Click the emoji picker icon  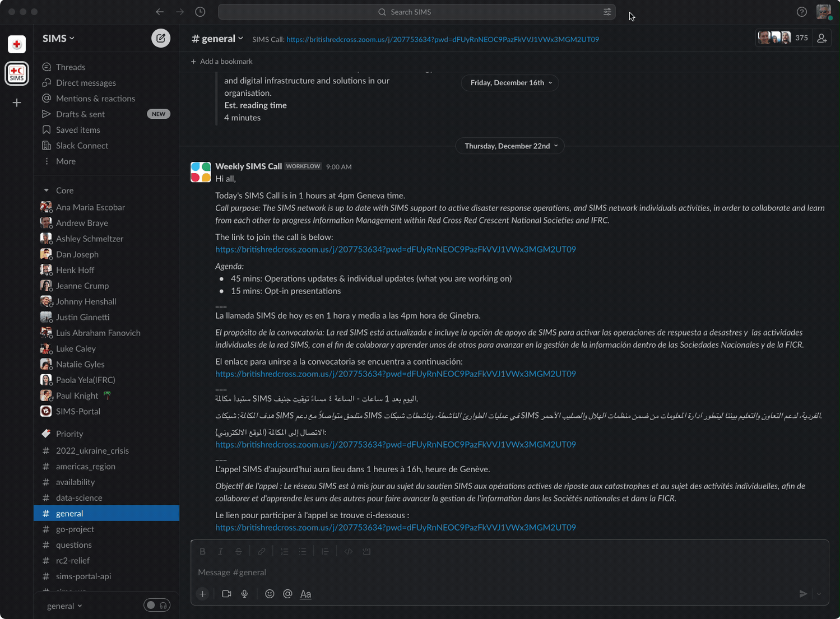pyautogui.click(x=270, y=594)
